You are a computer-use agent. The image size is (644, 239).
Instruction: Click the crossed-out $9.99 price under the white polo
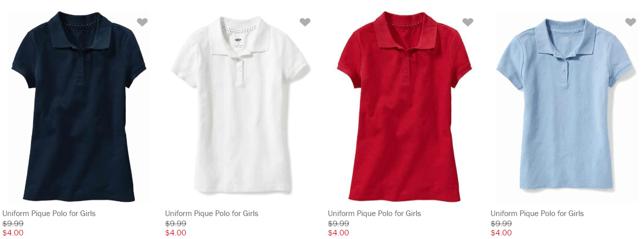coord(175,224)
